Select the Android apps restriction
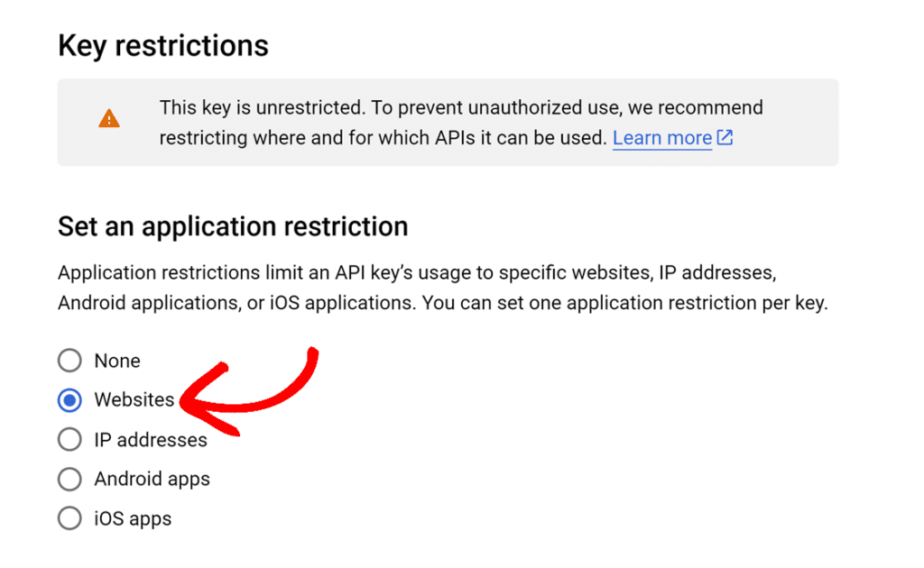This screenshot has width=924, height=568. click(69, 479)
